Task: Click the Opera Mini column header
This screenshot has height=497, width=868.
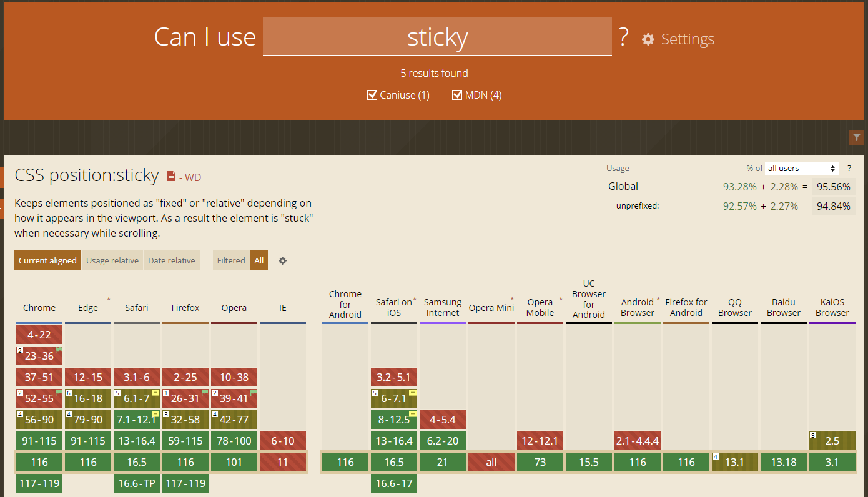Action: point(491,308)
